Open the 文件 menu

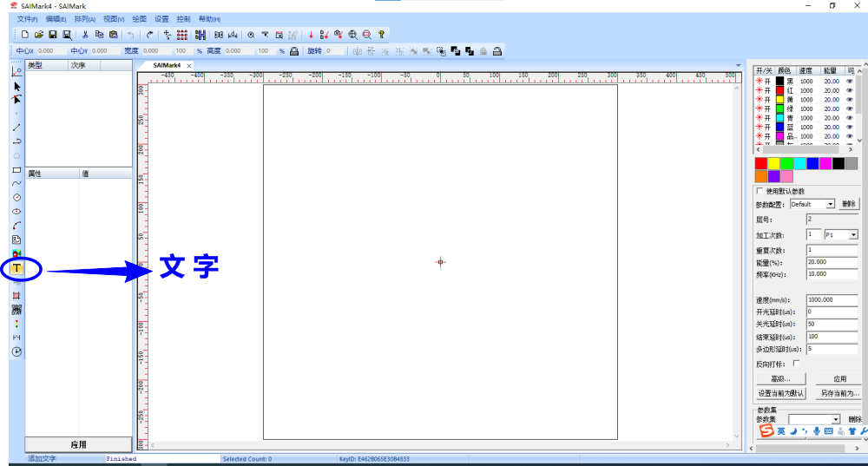coord(27,18)
